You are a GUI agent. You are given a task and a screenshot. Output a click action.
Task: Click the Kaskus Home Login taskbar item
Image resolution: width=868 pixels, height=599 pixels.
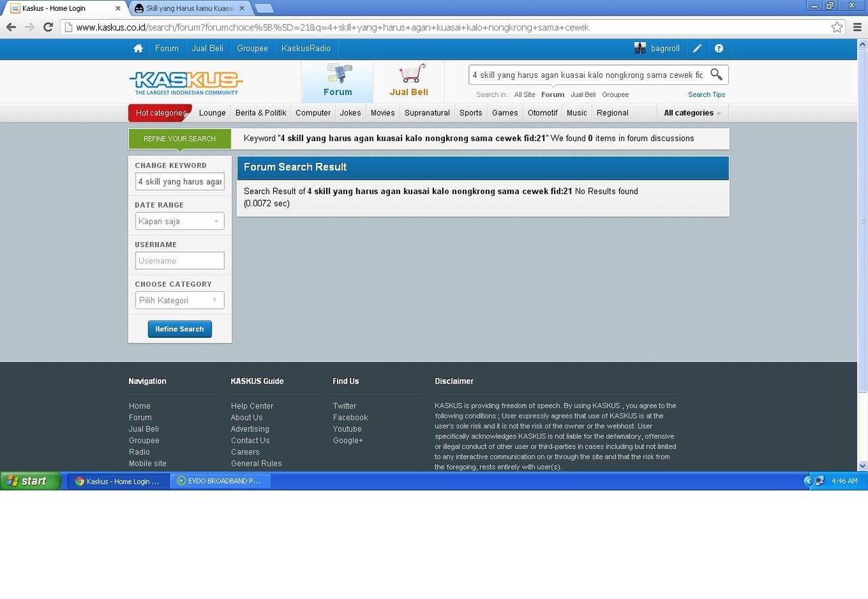click(x=119, y=481)
